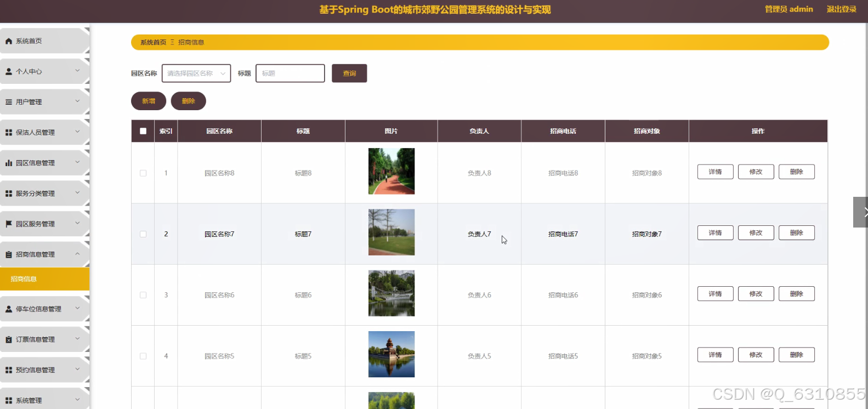Click 系统首页 in the breadcrumb
Image resolution: width=868 pixels, height=409 pixels.
click(153, 42)
